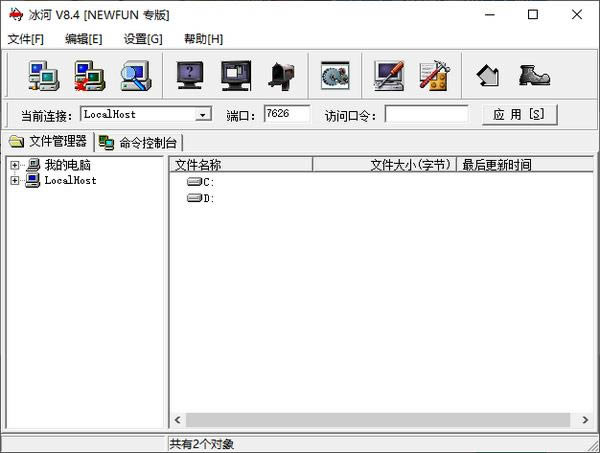This screenshot has width=600, height=453.
Task: Select the C: drive in file list
Action: pos(208,182)
